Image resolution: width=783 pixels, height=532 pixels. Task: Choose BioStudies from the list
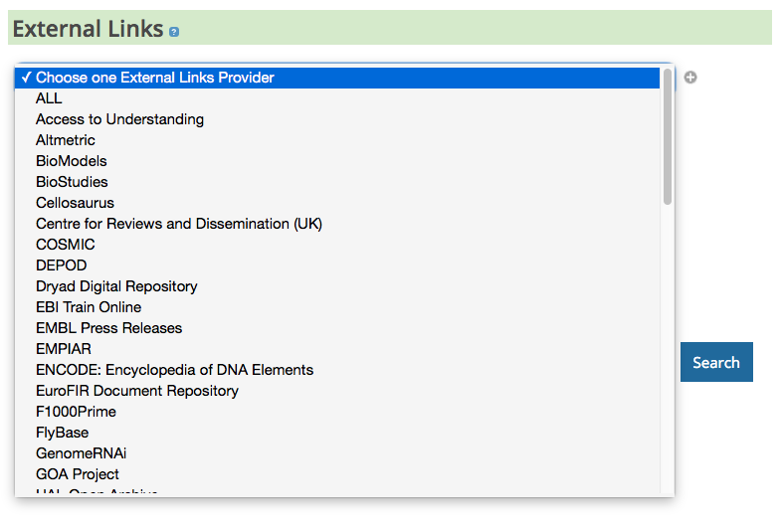(337, 182)
